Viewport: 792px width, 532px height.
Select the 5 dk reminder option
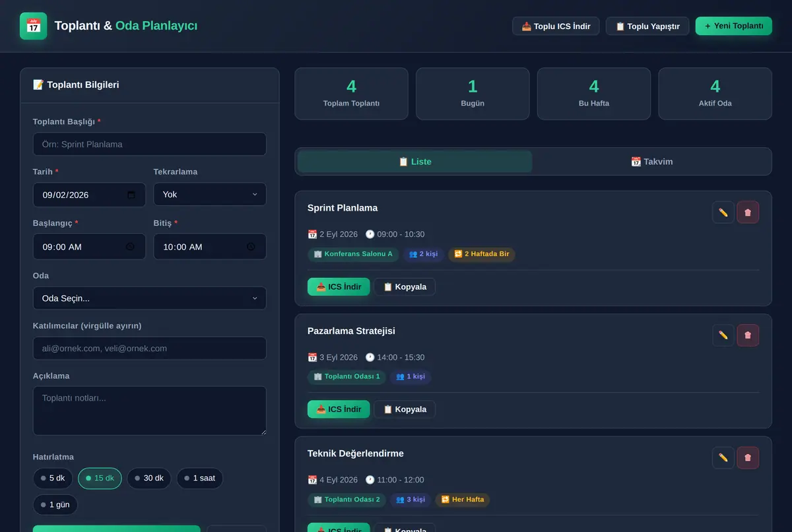(x=53, y=479)
